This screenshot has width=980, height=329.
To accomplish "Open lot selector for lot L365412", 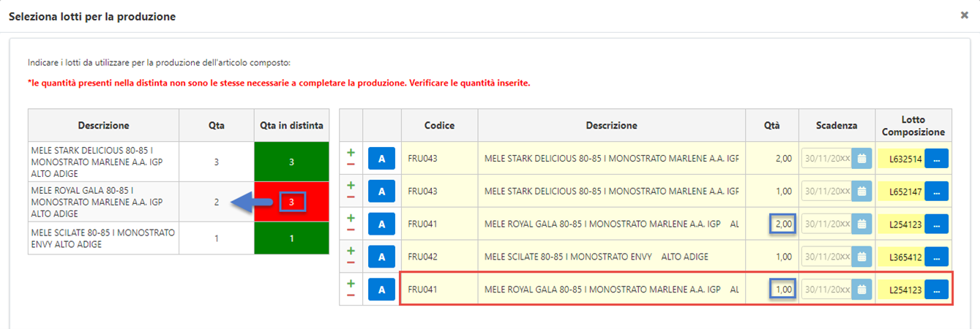I will (936, 257).
